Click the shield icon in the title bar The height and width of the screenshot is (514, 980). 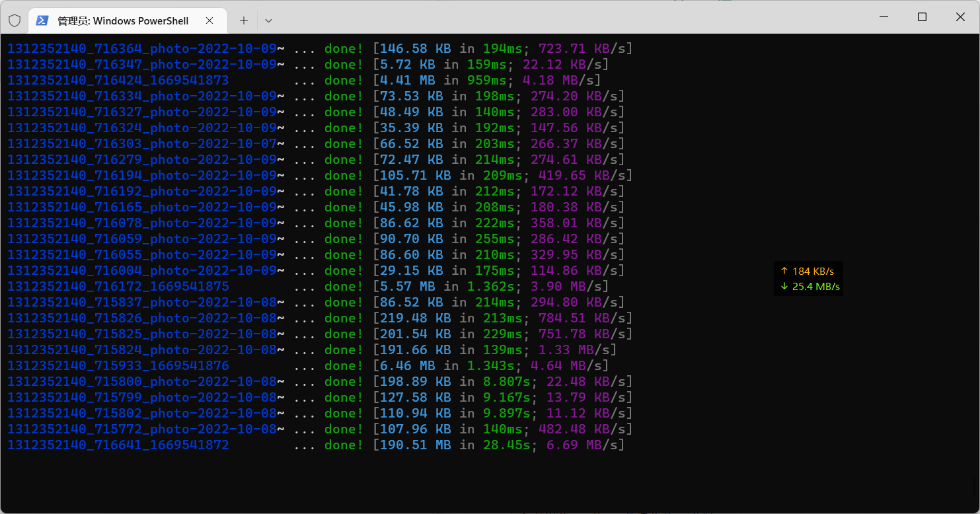tap(15, 20)
